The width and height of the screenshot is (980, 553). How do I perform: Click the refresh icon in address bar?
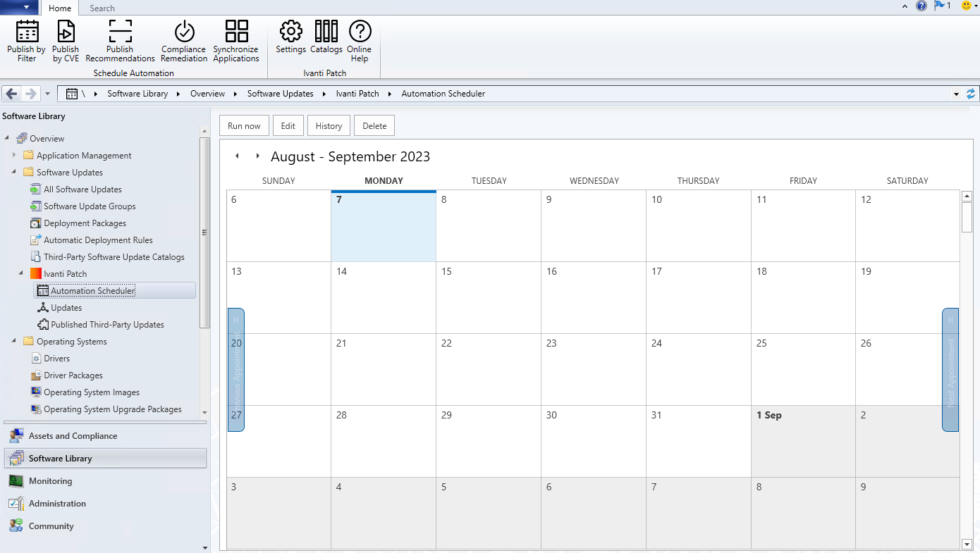tap(971, 94)
